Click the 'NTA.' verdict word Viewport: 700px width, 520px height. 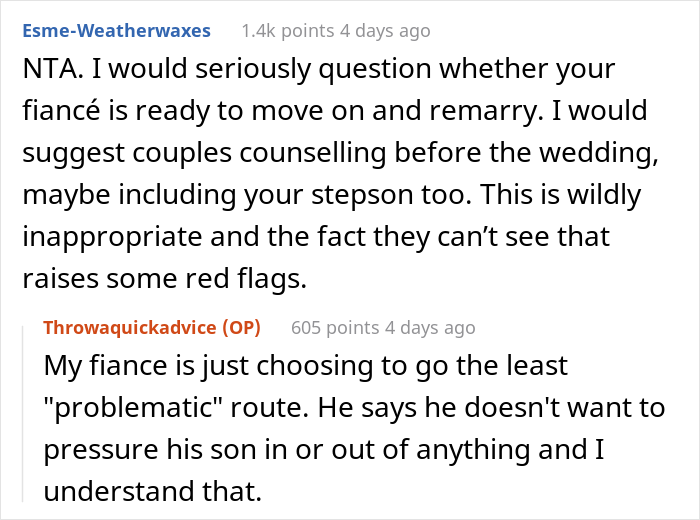53,69
